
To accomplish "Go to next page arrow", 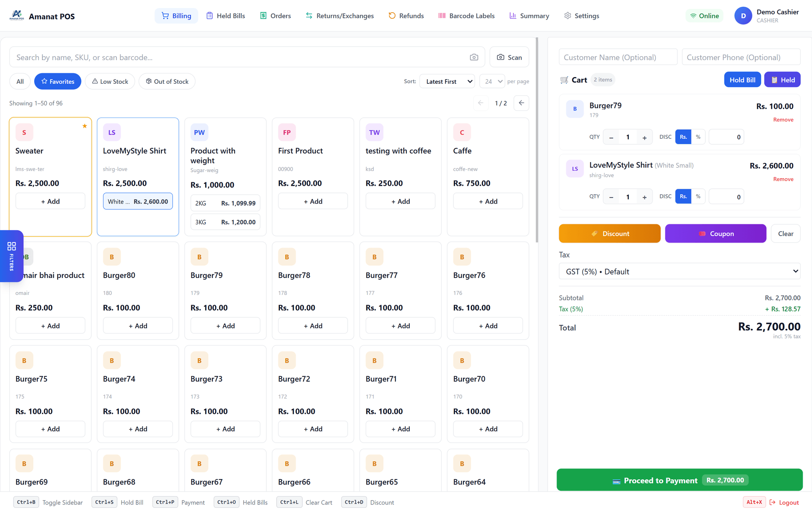I will 521,103.
